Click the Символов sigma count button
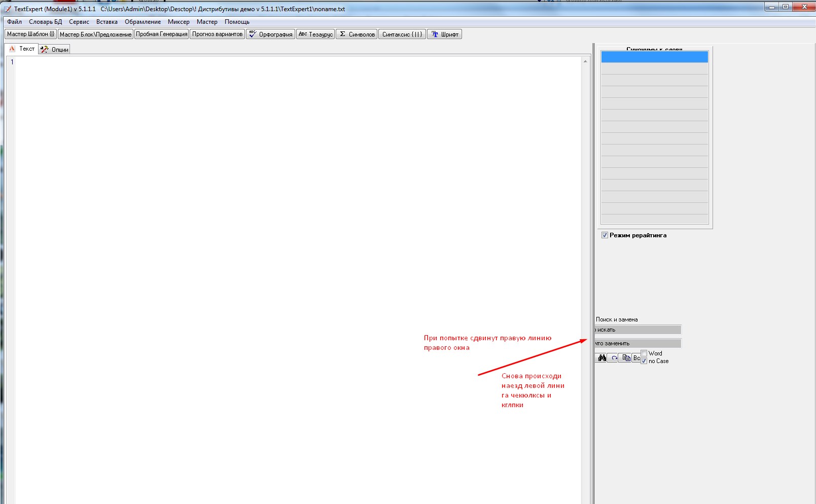 tap(357, 34)
